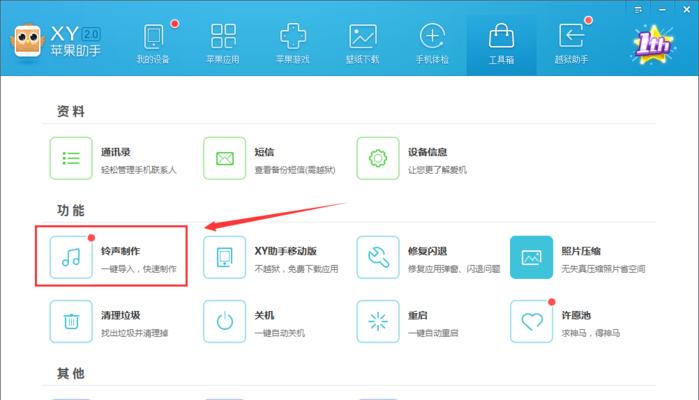Click description 一键自动关机
This screenshot has height=400, width=699.
pyautogui.click(x=280, y=333)
